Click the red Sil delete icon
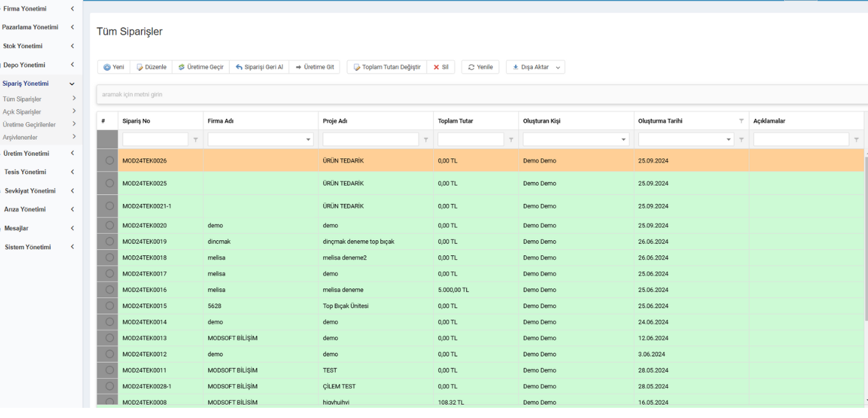The image size is (868, 418). [x=436, y=67]
